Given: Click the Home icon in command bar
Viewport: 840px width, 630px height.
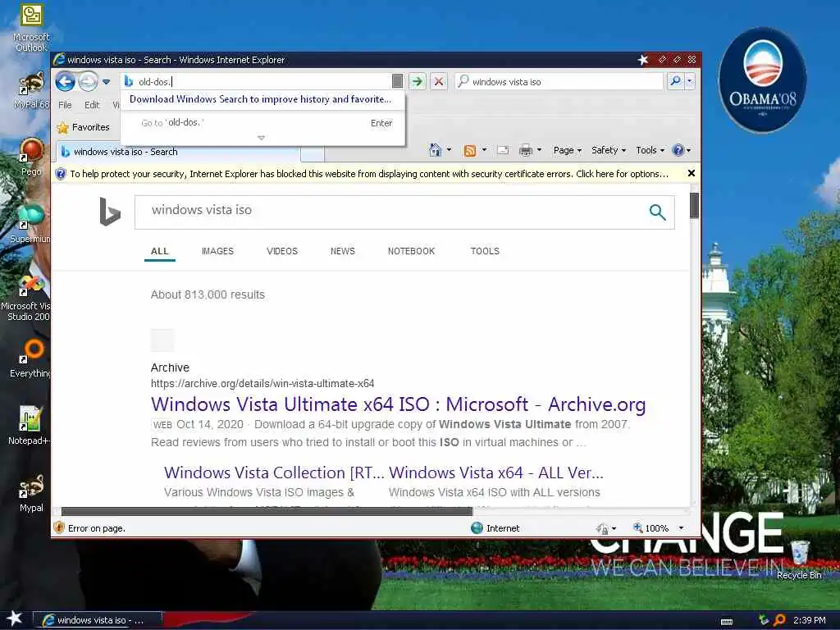Looking at the screenshot, I should tap(436, 150).
